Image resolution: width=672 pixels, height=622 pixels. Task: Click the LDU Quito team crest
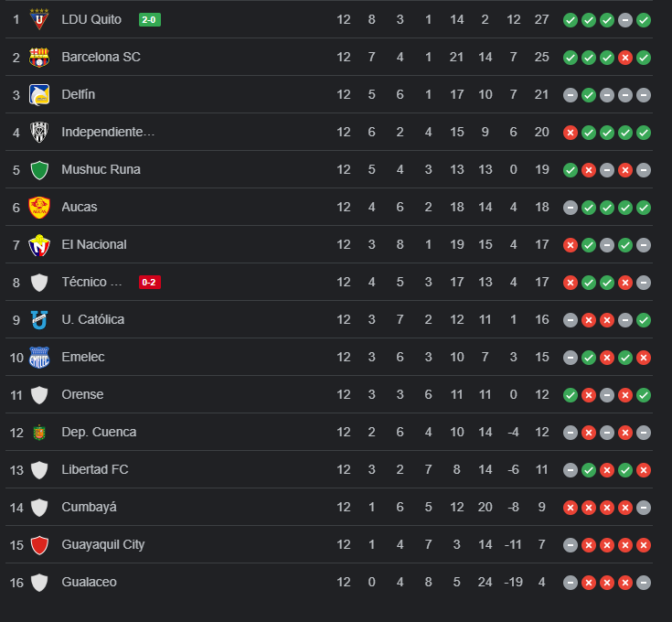39,19
